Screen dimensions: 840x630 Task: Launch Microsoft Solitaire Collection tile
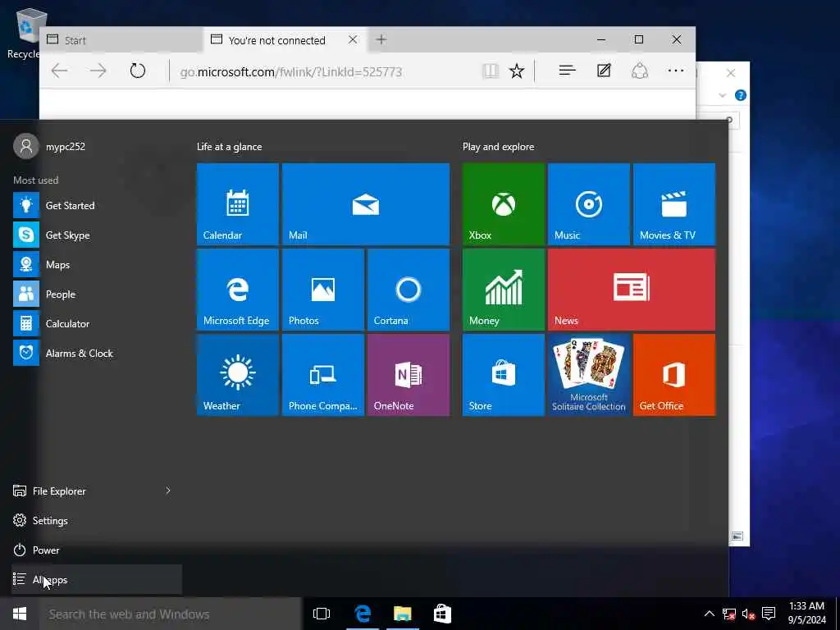[589, 374]
